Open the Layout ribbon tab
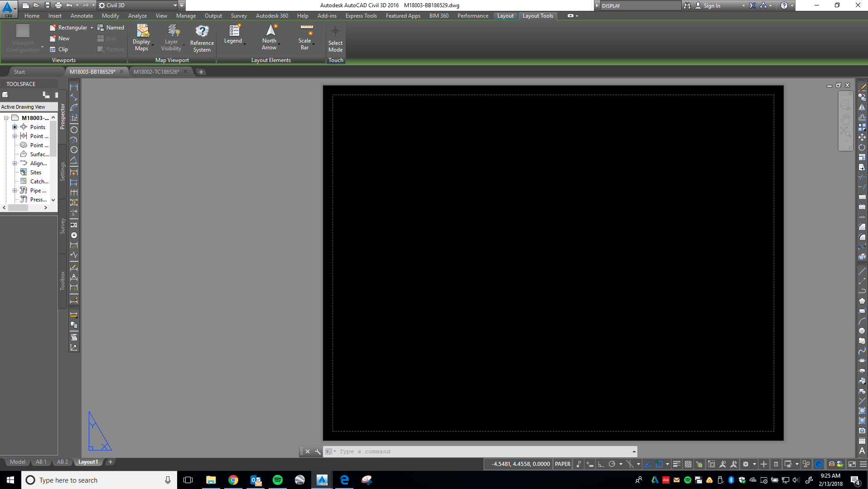The width and height of the screenshot is (868, 489). [x=505, y=16]
